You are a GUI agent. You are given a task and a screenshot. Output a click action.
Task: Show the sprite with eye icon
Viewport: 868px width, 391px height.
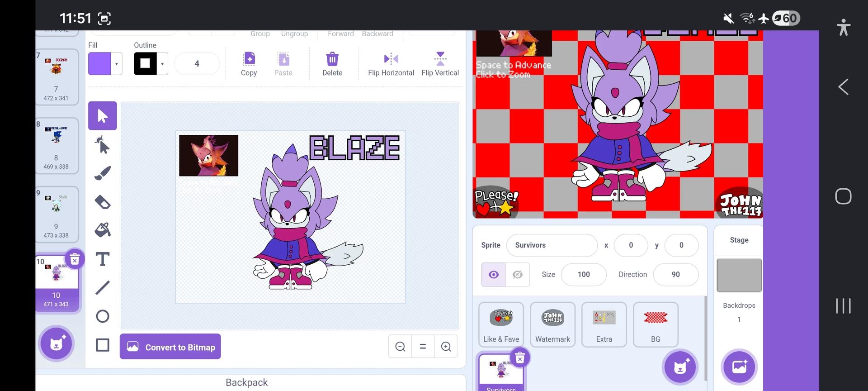tap(494, 275)
